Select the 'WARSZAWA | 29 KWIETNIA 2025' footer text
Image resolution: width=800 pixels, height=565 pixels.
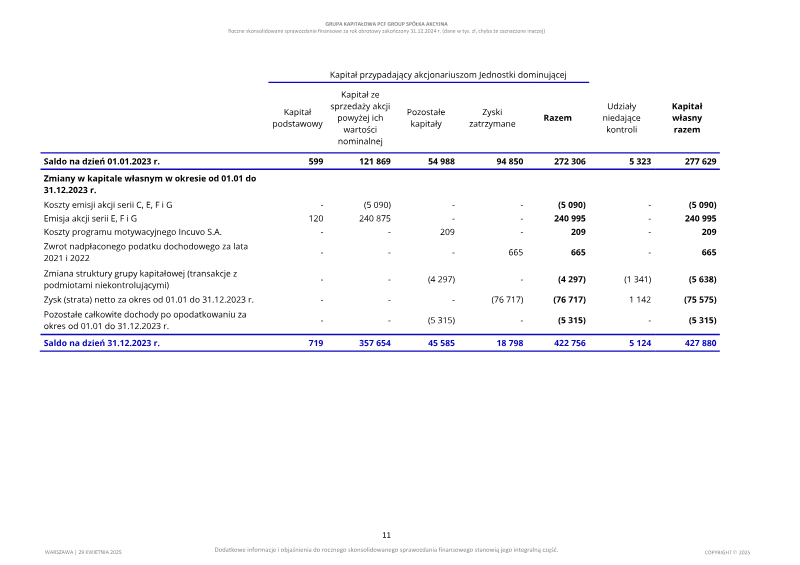click(x=83, y=552)
